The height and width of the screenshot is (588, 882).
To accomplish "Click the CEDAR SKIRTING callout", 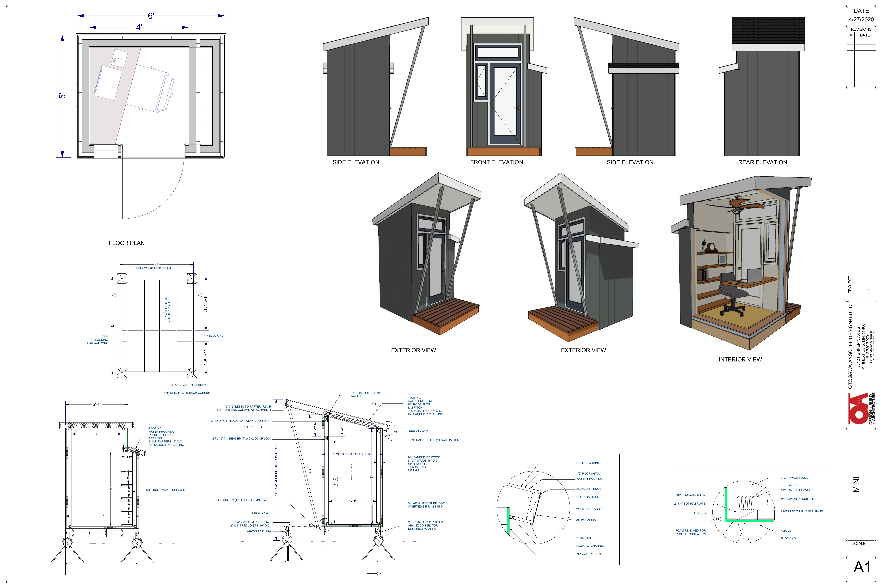I will click(259, 531).
